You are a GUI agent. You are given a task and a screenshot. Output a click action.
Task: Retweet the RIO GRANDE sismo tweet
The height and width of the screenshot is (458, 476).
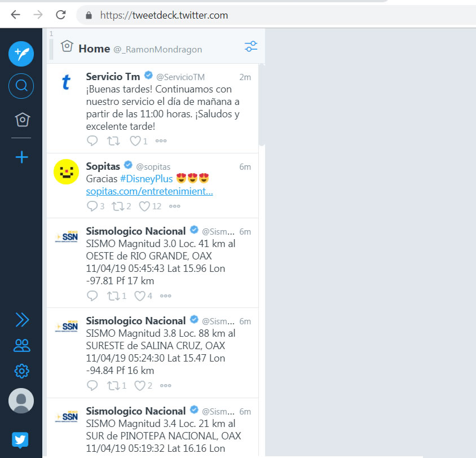click(113, 296)
